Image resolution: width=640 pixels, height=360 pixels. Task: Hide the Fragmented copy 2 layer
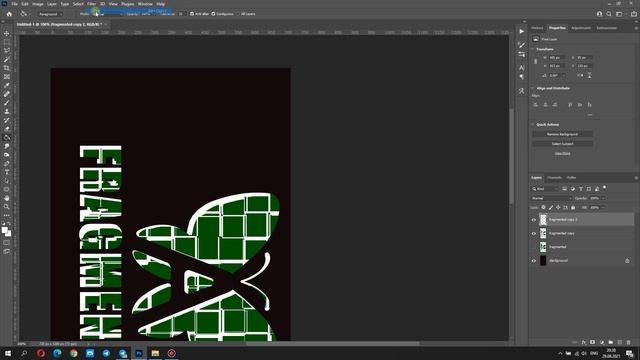pyautogui.click(x=533, y=220)
